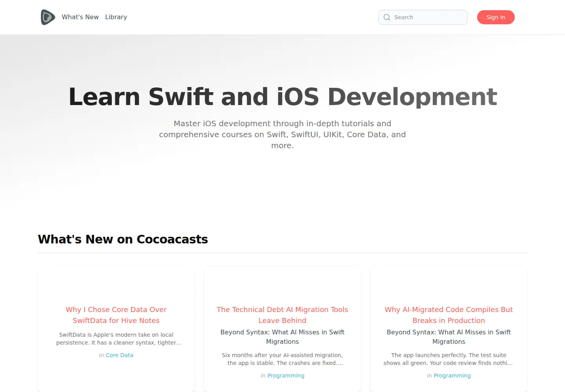
Task: Select Programming category under AI-Migrated Code article
Action: point(452,376)
